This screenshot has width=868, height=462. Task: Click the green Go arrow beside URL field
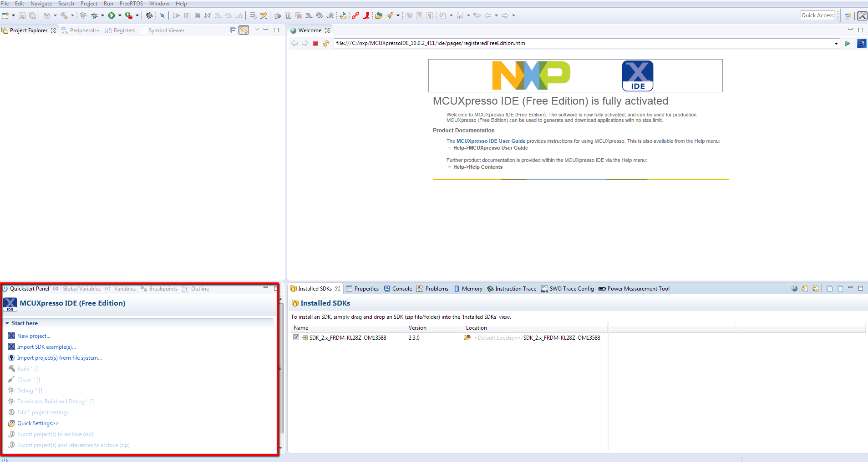847,44
